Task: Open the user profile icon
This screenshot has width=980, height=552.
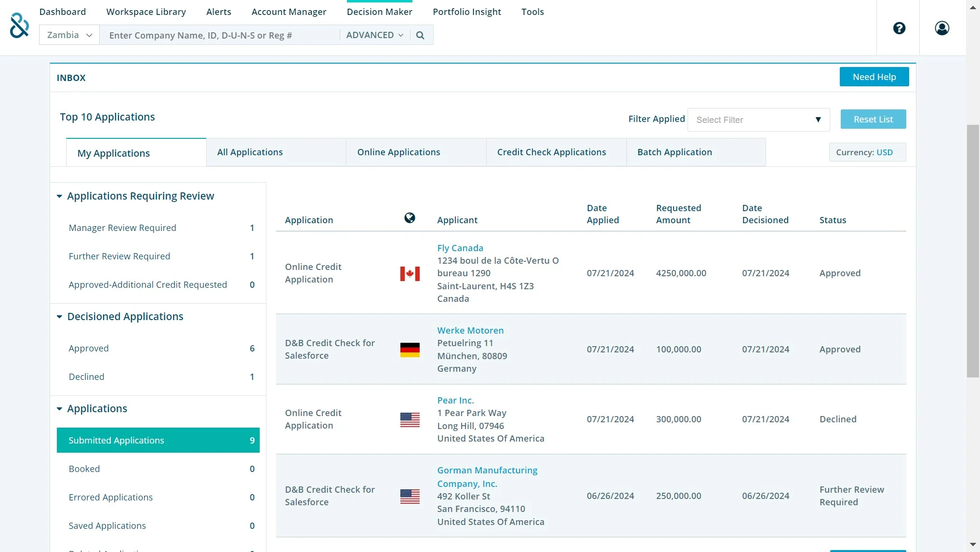Action: click(x=942, y=28)
